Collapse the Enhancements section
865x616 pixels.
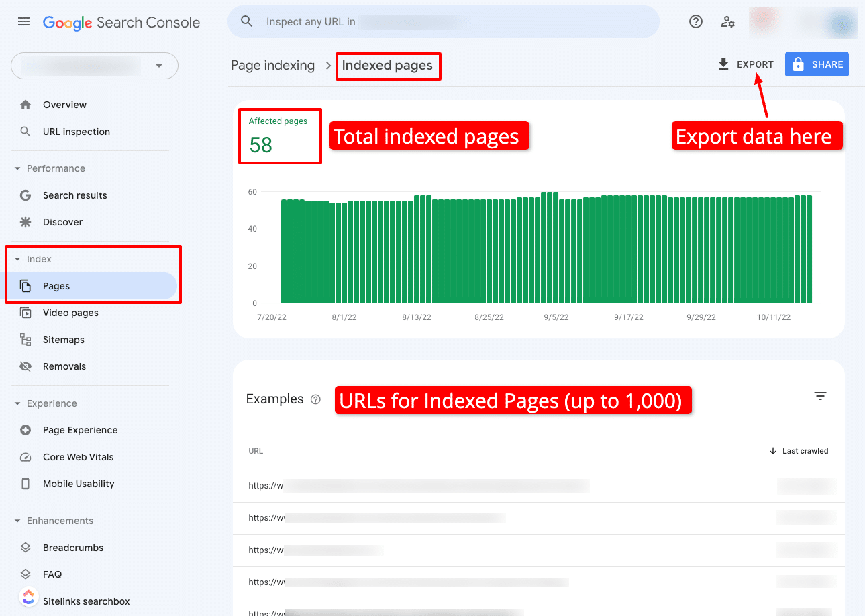18,521
